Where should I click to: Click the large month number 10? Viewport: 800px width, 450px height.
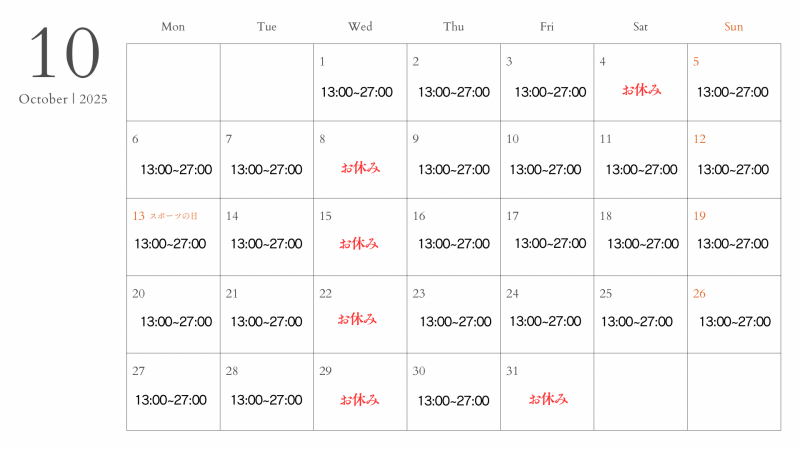tap(65, 55)
